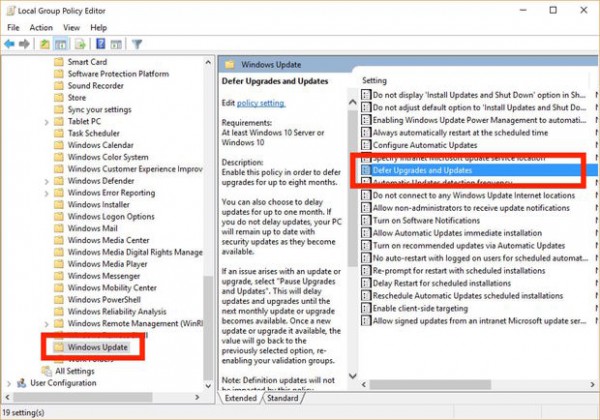Viewport: 600px width, 420px height.
Task: Select Sound Recorder in tree
Action: pyautogui.click(x=96, y=86)
